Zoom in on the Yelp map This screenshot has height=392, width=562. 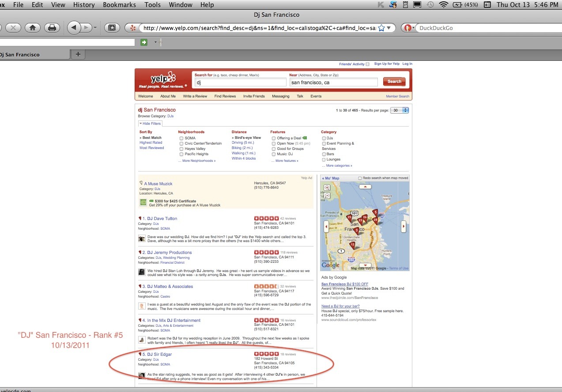[327, 187]
